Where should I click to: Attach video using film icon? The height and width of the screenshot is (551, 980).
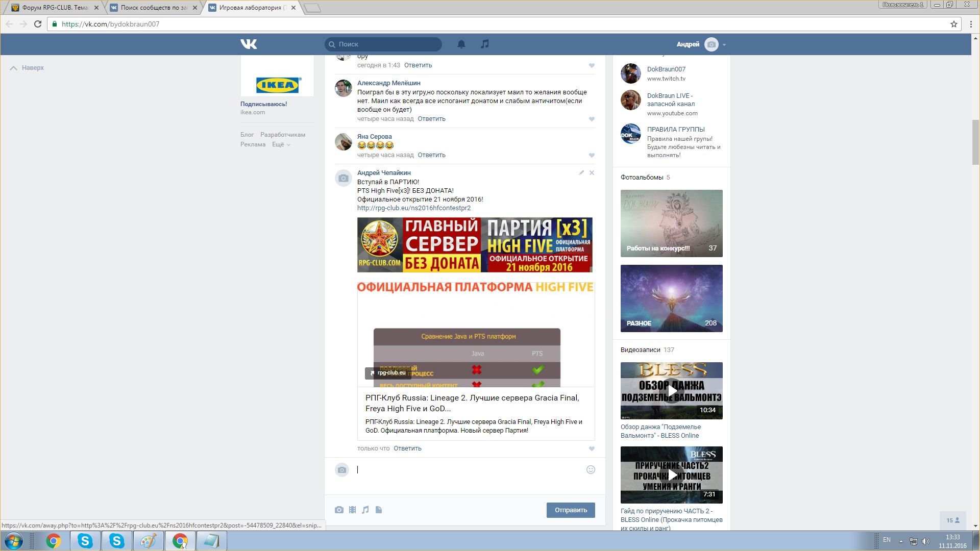(352, 510)
